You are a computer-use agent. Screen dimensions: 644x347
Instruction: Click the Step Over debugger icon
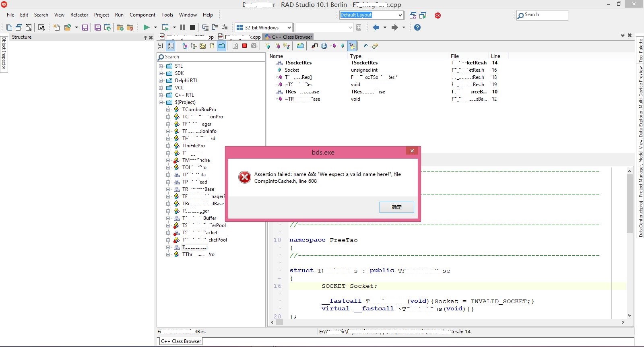tap(215, 27)
